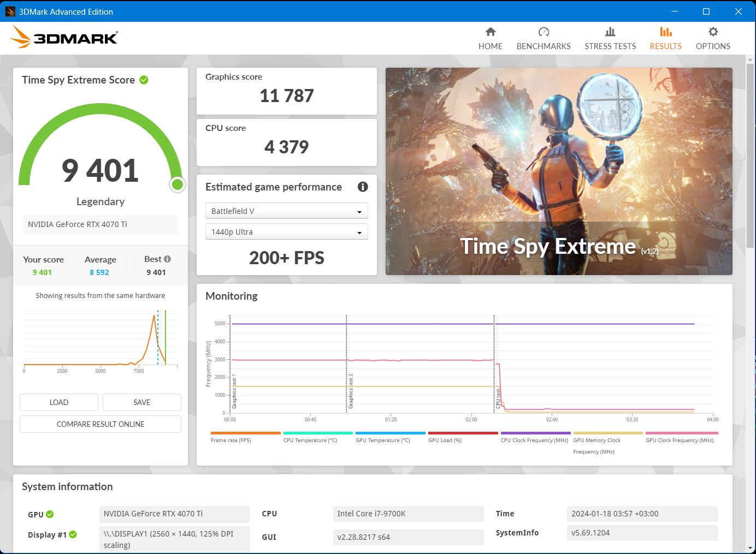Click the score distribution chart

101,341
